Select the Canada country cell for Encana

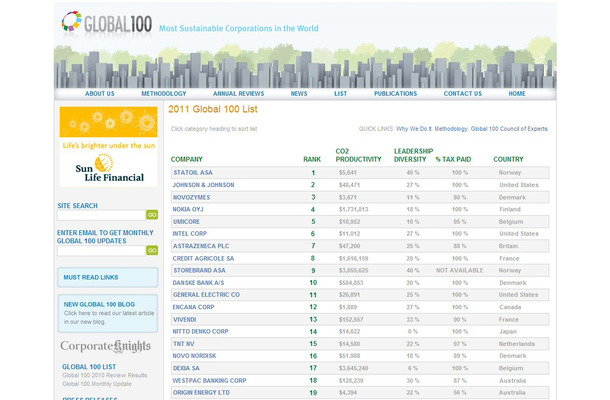pos(510,307)
